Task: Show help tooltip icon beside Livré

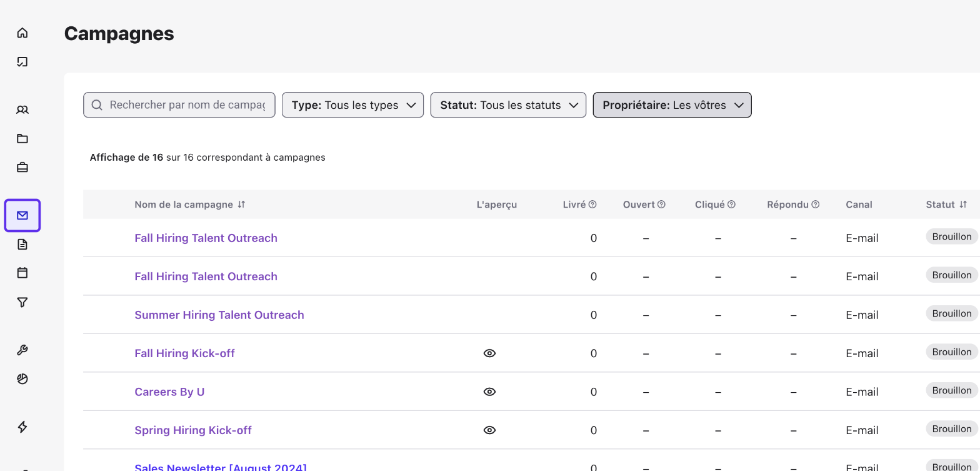Action: click(592, 205)
